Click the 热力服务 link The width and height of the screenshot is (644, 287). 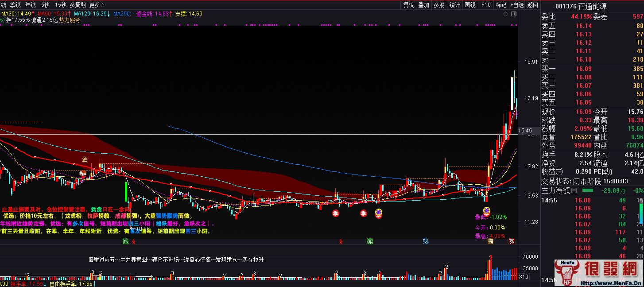tap(70, 20)
